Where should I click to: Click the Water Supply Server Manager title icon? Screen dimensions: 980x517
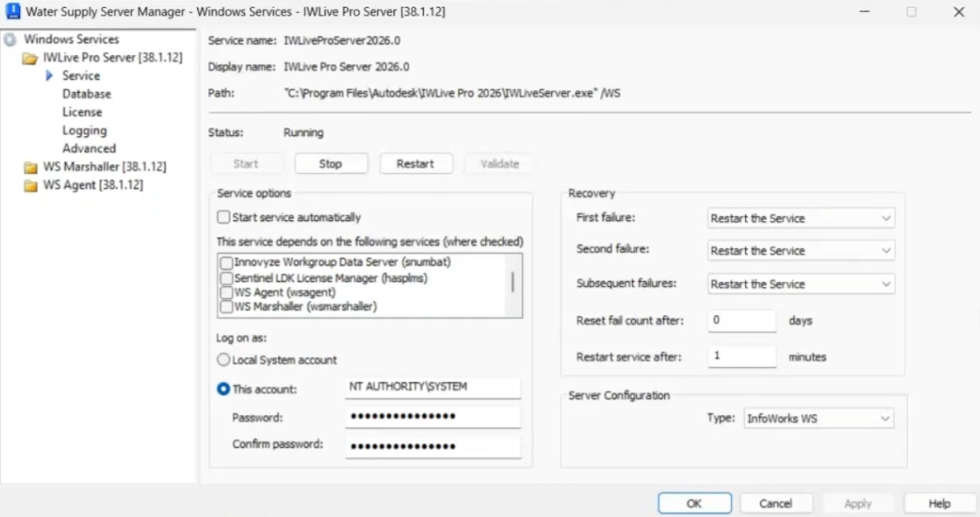tap(12, 11)
